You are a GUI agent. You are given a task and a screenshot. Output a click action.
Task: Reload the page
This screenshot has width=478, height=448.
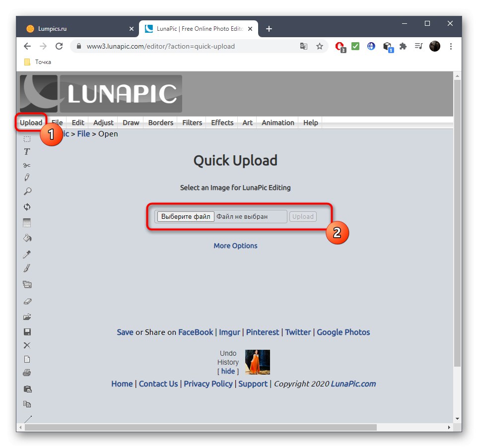point(59,46)
